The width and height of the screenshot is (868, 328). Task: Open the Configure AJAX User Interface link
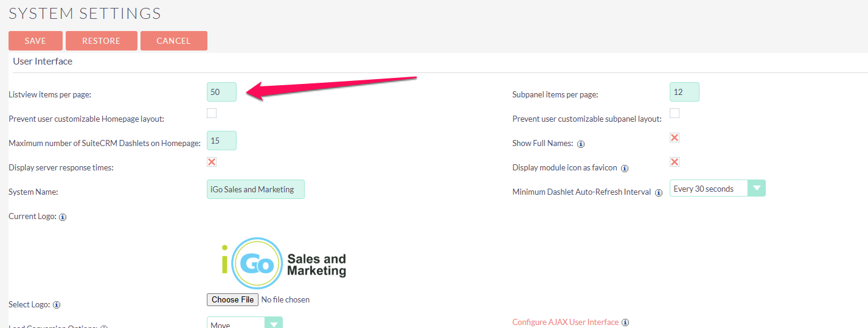click(x=565, y=323)
